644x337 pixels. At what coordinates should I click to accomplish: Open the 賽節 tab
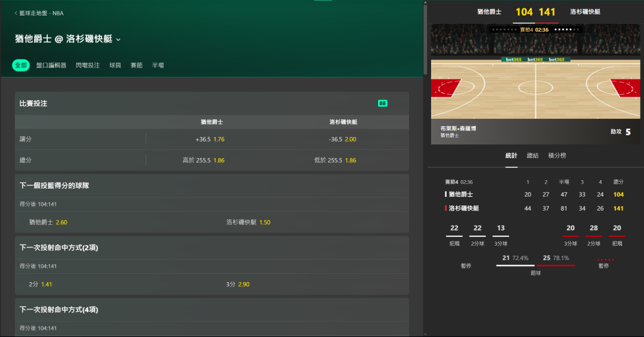point(137,66)
